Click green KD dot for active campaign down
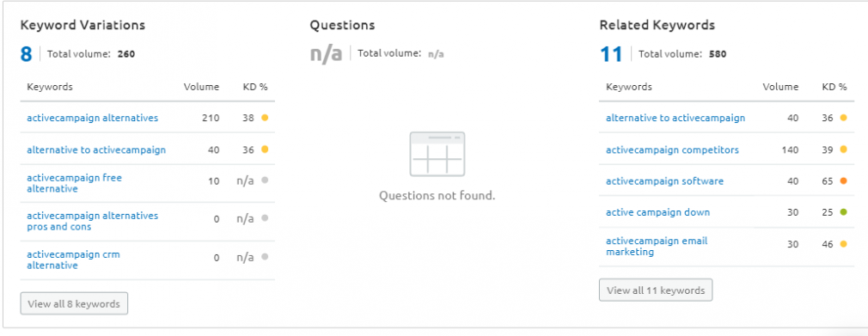The width and height of the screenshot is (868, 336). pyautogui.click(x=844, y=212)
